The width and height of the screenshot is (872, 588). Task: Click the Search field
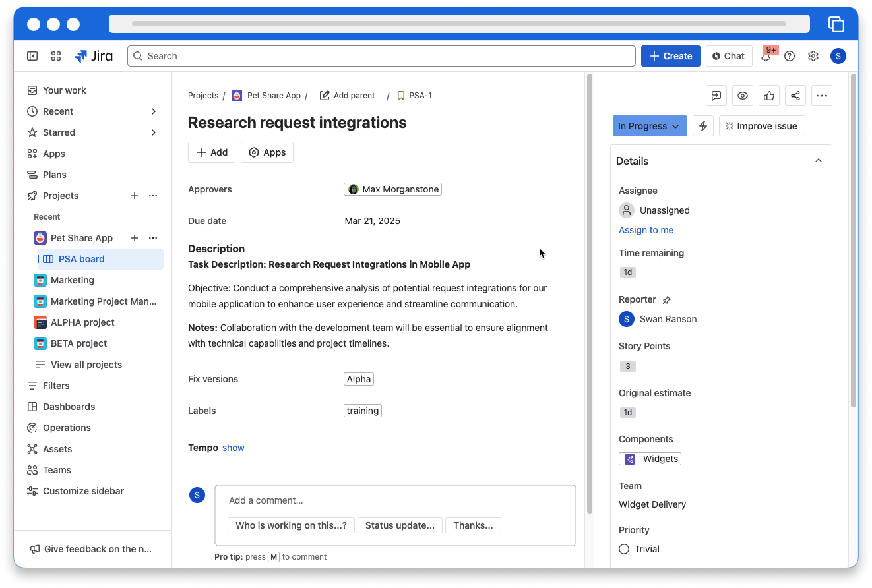(x=381, y=56)
